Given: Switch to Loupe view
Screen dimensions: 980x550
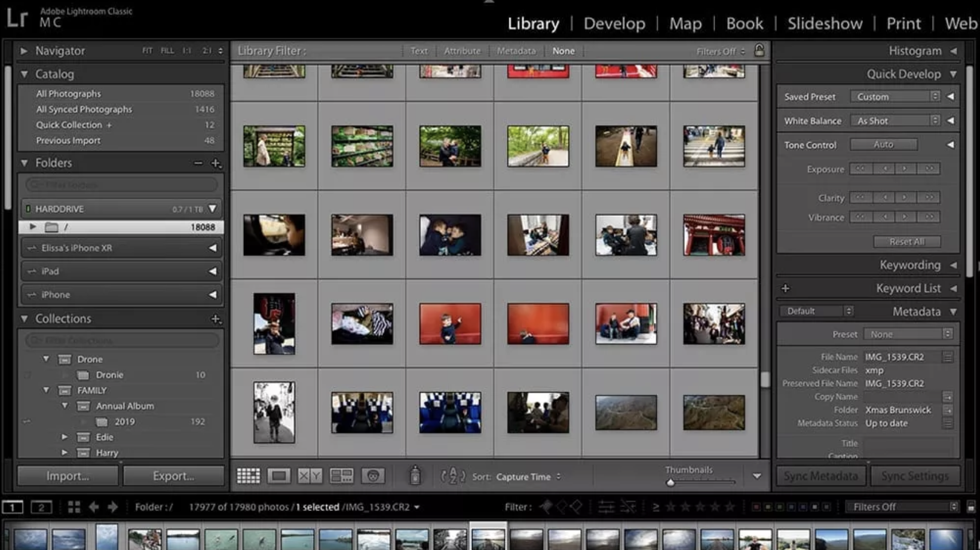Looking at the screenshot, I should coord(279,475).
